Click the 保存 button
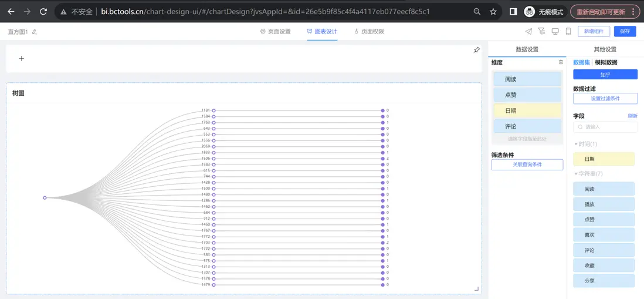644x299 pixels. 625,31
